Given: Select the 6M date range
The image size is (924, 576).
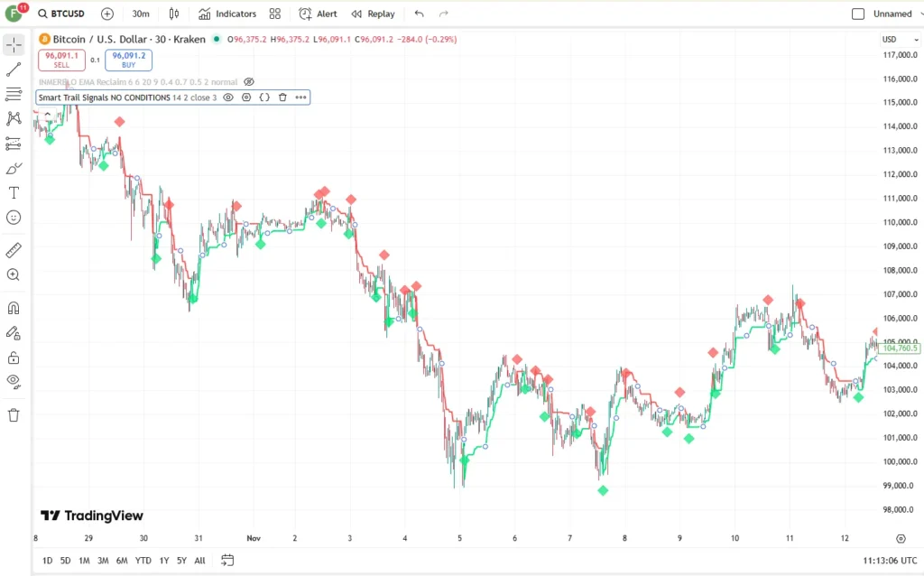Looking at the screenshot, I should (122, 561).
